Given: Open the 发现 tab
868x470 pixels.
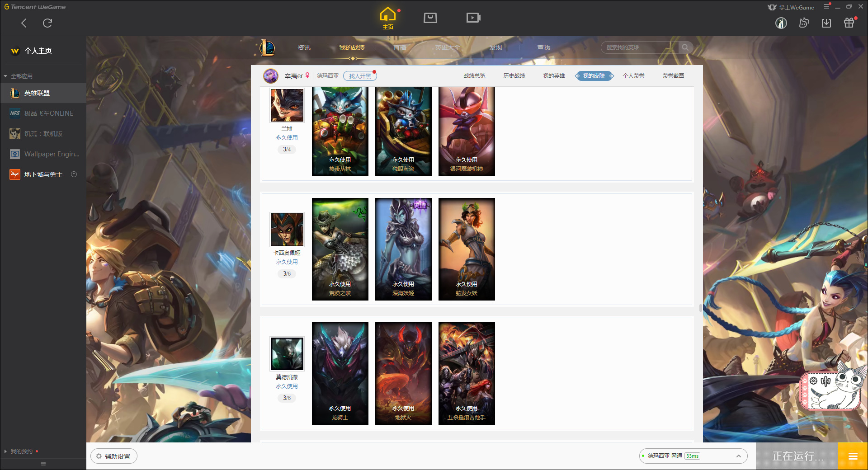Looking at the screenshot, I should click(x=495, y=47).
